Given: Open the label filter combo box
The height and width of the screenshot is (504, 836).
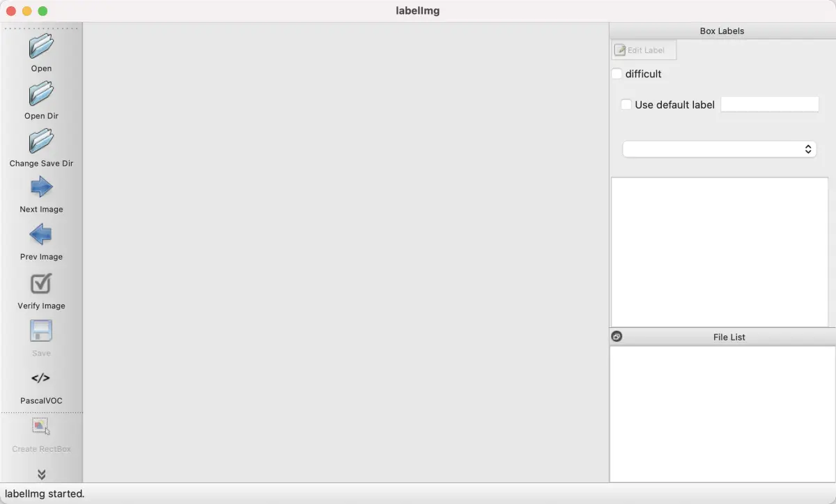Looking at the screenshot, I should 719,149.
